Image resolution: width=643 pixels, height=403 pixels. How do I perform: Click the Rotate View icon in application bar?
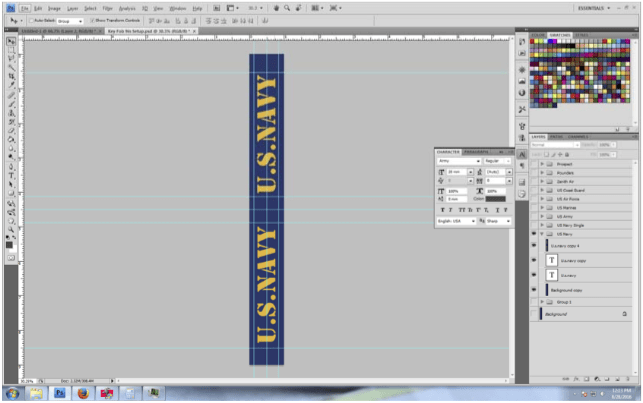299,8
